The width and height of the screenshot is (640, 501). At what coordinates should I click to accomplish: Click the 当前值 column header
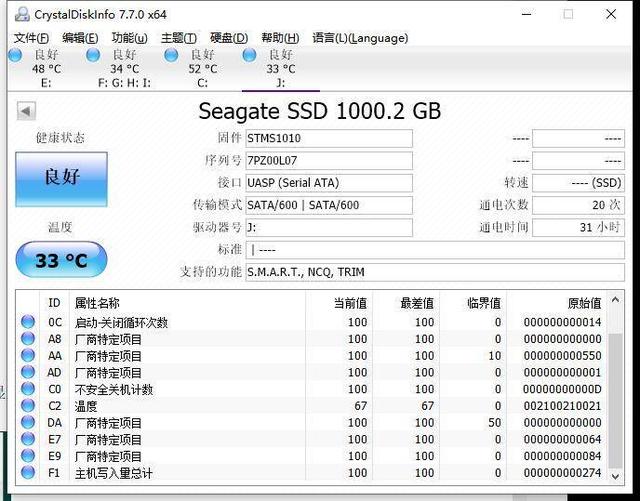click(x=339, y=303)
